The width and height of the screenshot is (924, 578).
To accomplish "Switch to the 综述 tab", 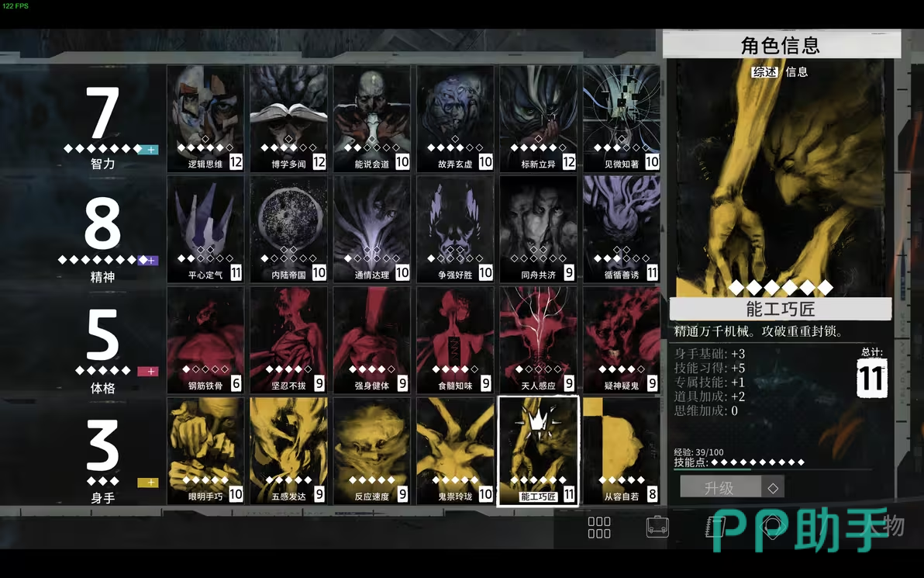I will coord(764,72).
